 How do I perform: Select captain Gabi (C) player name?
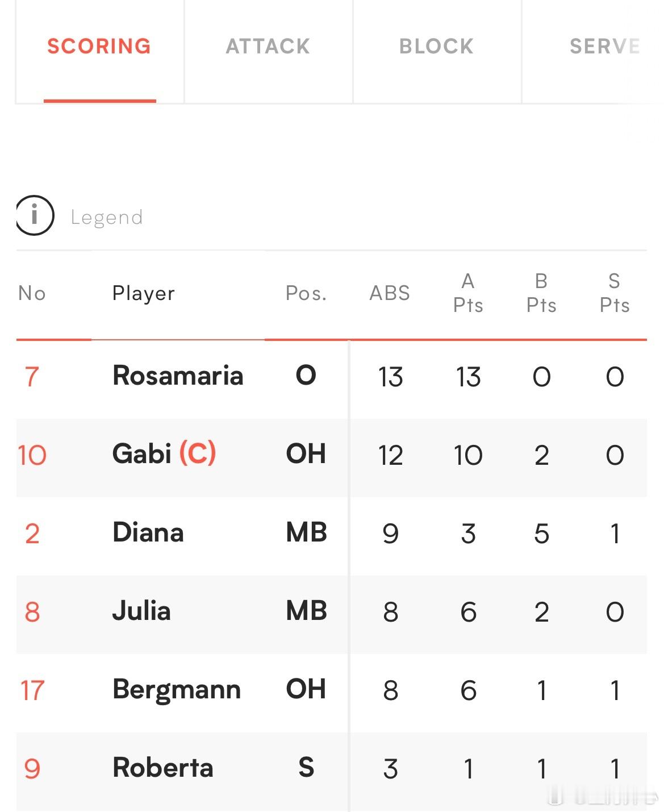point(164,453)
